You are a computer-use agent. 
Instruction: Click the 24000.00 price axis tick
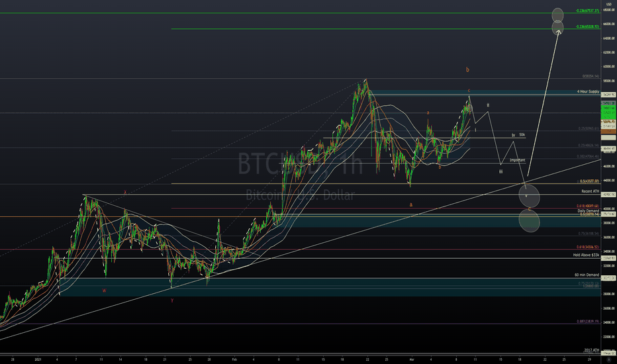(609, 322)
